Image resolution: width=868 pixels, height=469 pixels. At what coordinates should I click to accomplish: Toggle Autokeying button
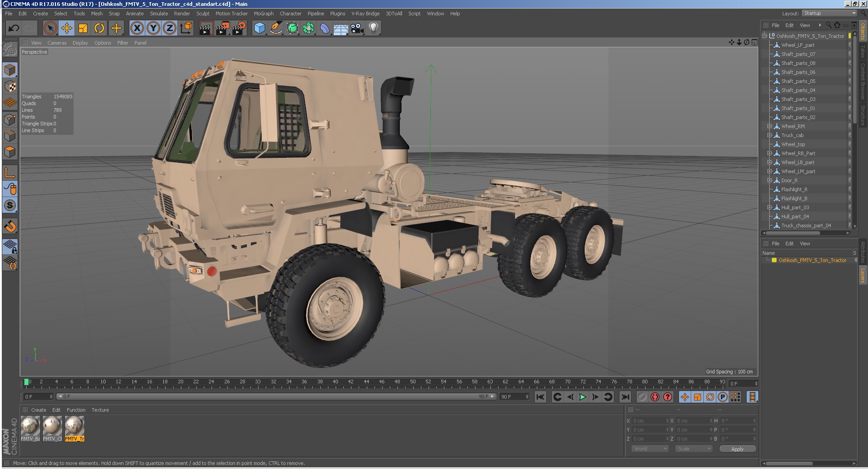655,397
